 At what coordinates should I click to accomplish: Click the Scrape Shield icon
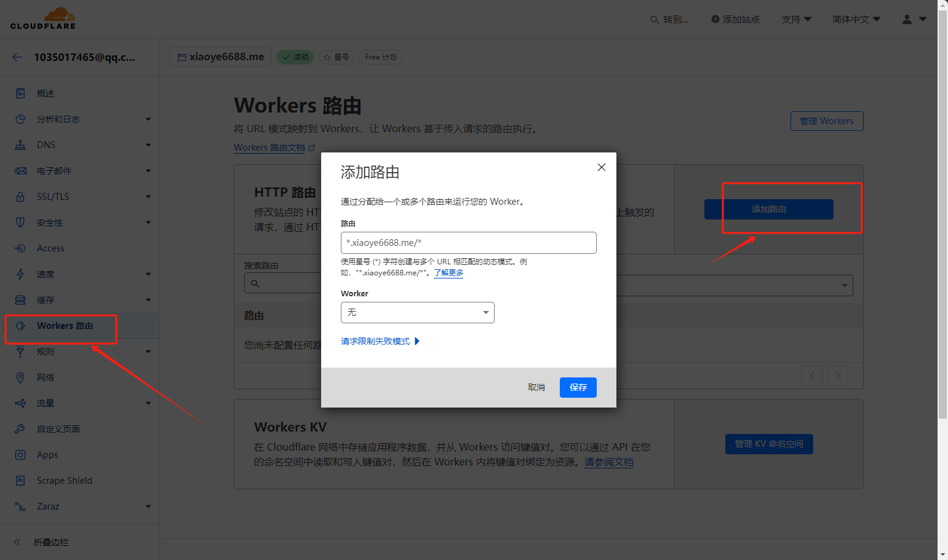click(x=20, y=481)
